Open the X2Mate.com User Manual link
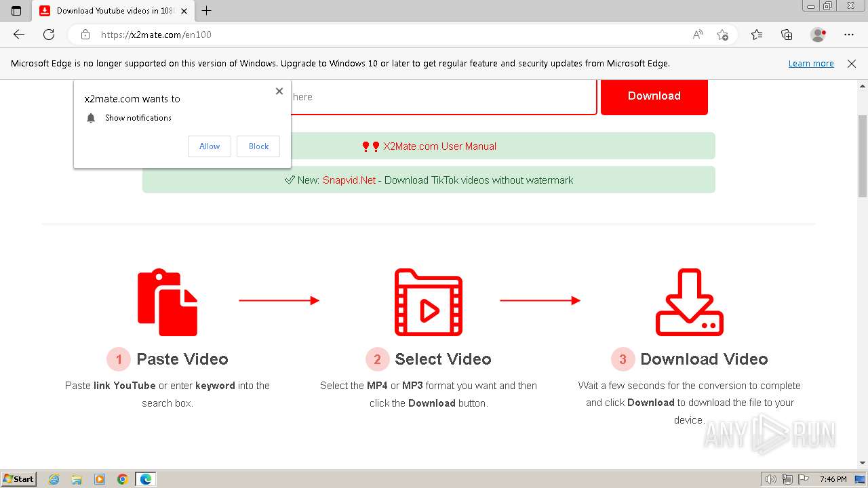Image resolution: width=868 pixels, height=488 pixels. pos(439,146)
